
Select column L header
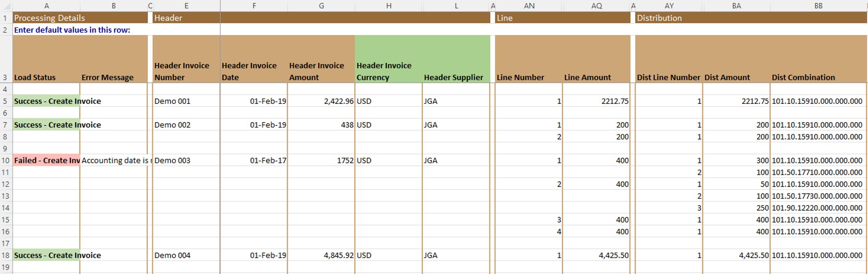coord(456,6)
